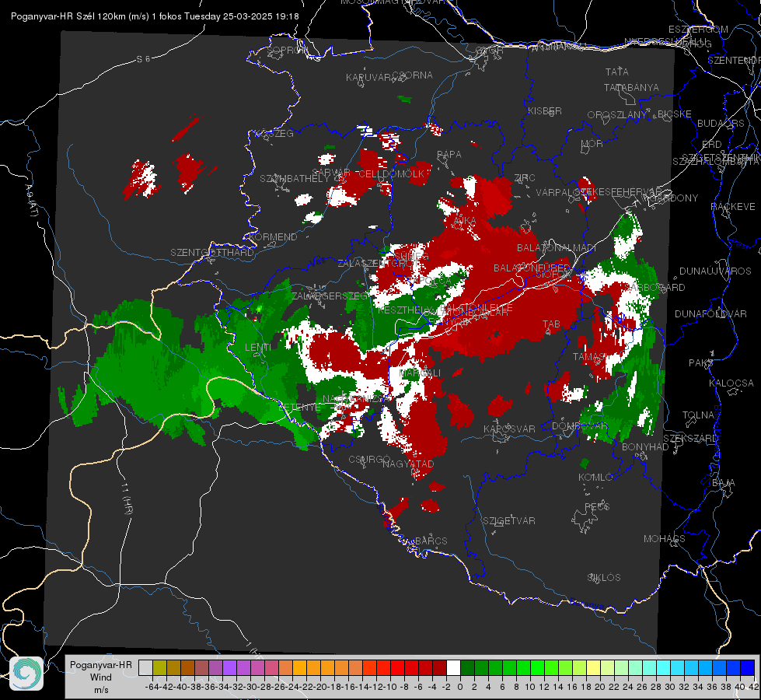Click the KOMLO city label
This screenshot has width=761, height=700.
595,477
